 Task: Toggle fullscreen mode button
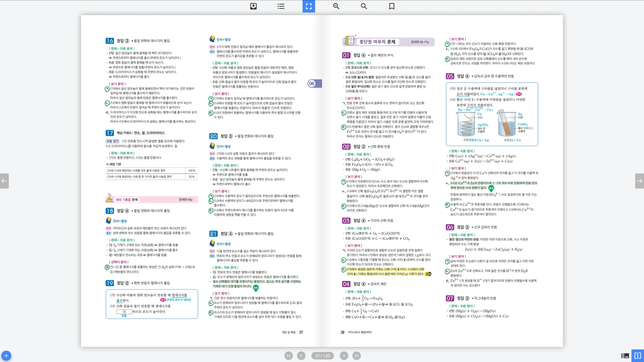coord(308,6)
